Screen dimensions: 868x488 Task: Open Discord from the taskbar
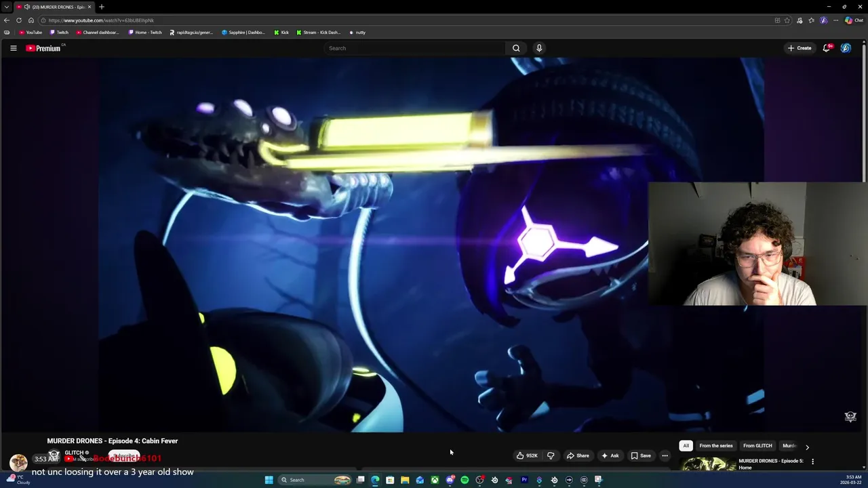(x=450, y=480)
